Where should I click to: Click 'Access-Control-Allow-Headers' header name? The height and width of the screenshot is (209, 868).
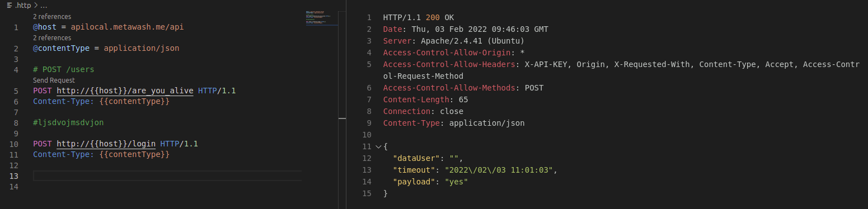[449, 64]
